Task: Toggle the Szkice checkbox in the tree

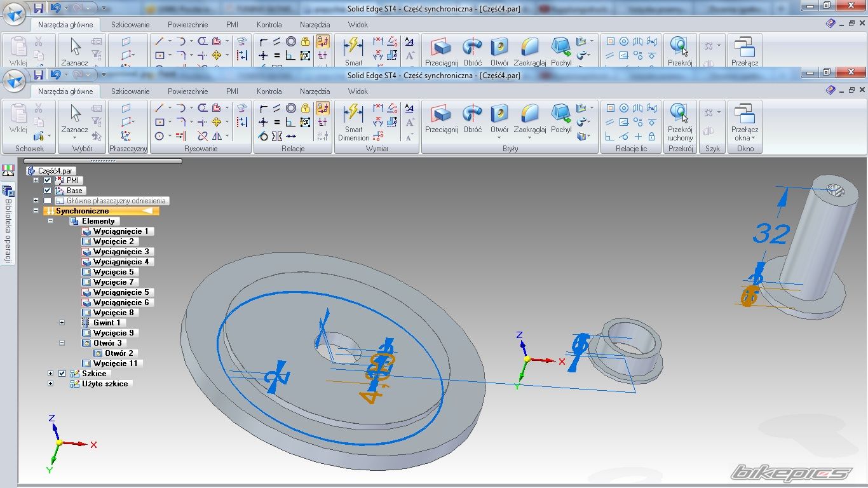Action: (x=62, y=374)
